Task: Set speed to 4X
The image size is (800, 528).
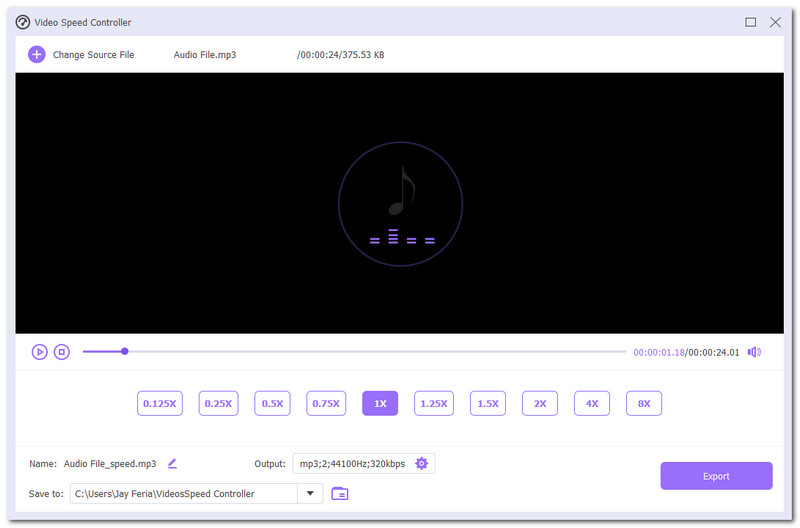Action: pyautogui.click(x=592, y=404)
